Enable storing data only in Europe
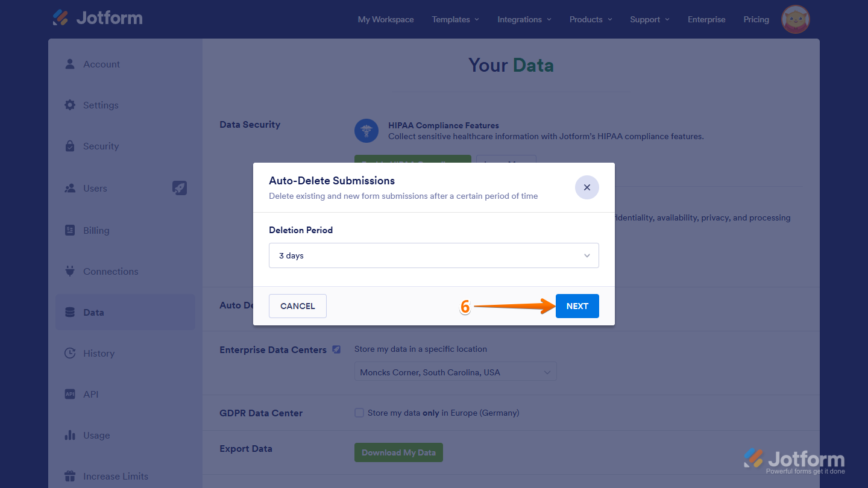This screenshot has height=488, width=868. (359, 413)
